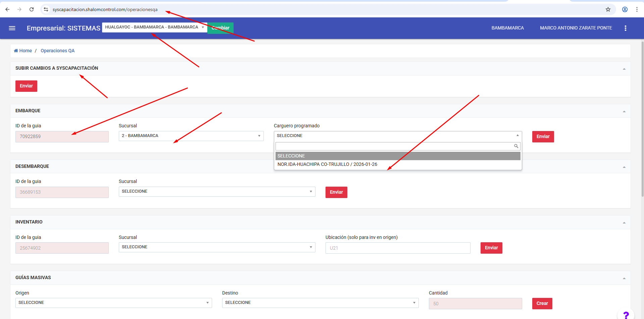644x319 pixels.
Task: Open the Origen dropdown in Guías Masivas
Action: [113, 303]
